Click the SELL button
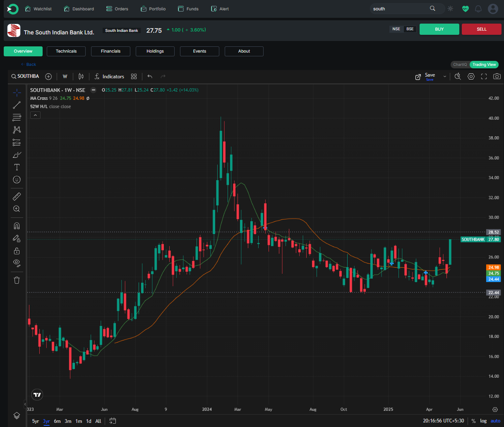Image resolution: width=504 pixels, height=427 pixels. pos(481,29)
